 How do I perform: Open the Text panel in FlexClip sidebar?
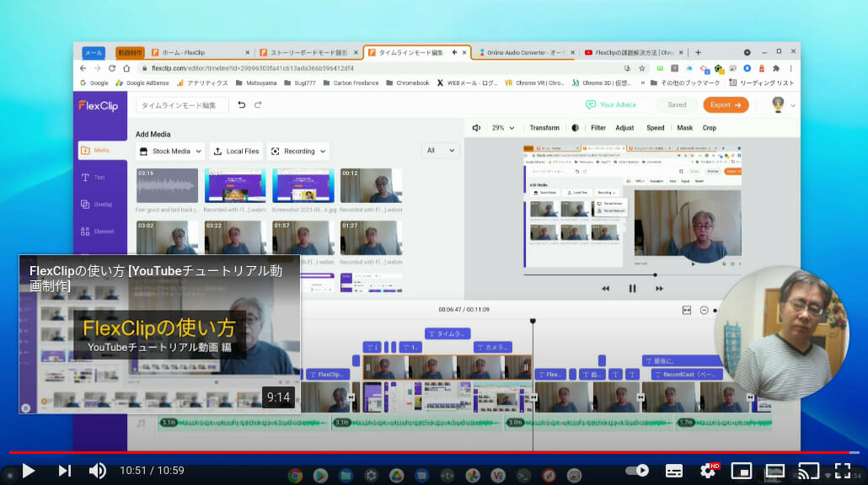(x=93, y=178)
